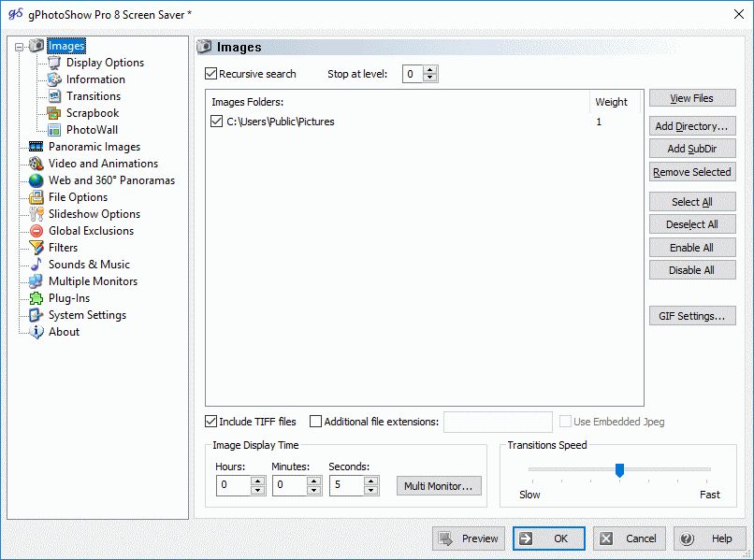The width and height of the screenshot is (754, 560).
Task: Go to Slideshow Options page
Action: [94, 214]
